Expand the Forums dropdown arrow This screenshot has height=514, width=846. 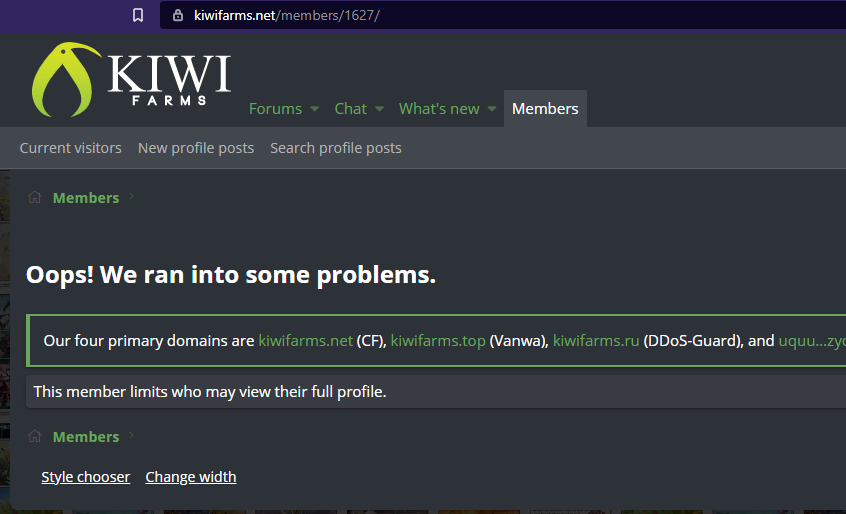coord(315,109)
